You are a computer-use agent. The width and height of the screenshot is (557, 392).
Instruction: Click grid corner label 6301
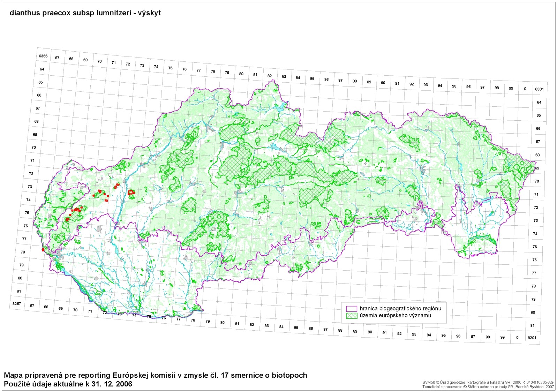(539, 89)
